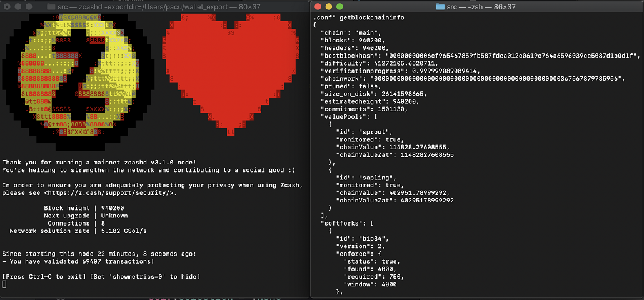Image resolution: width=644 pixels, height=300 pixels.
Task: Click the '"enforce": {' line
Action: pos(359,254)
